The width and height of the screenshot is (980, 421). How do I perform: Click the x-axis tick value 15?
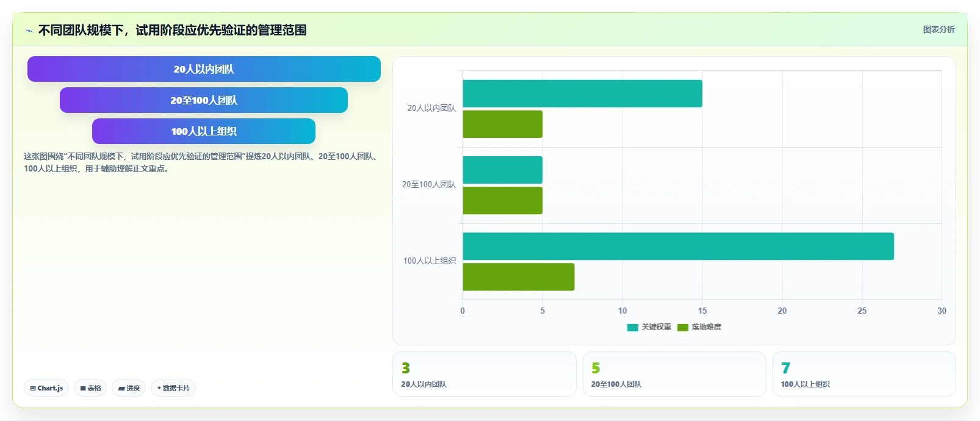[x=702, y=311]
